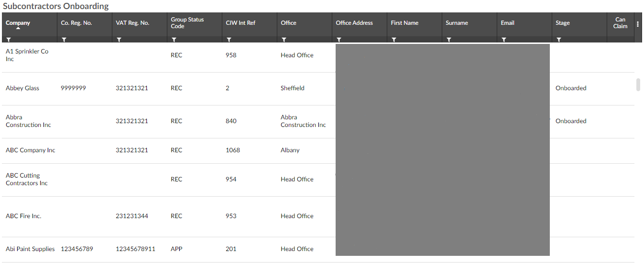Open the filter for the Company column

[x=9, y=40]
